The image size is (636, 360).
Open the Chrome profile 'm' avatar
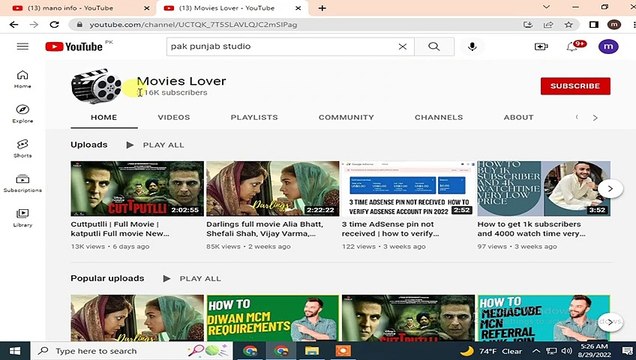(x=614, y=25)
